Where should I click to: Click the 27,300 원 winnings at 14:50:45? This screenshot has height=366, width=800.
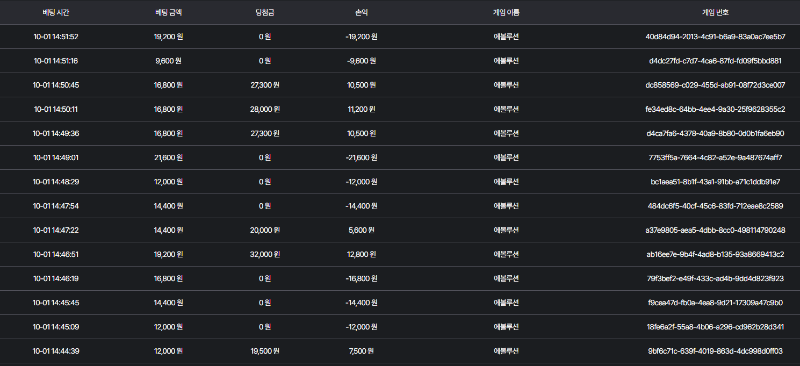(265, 85)
